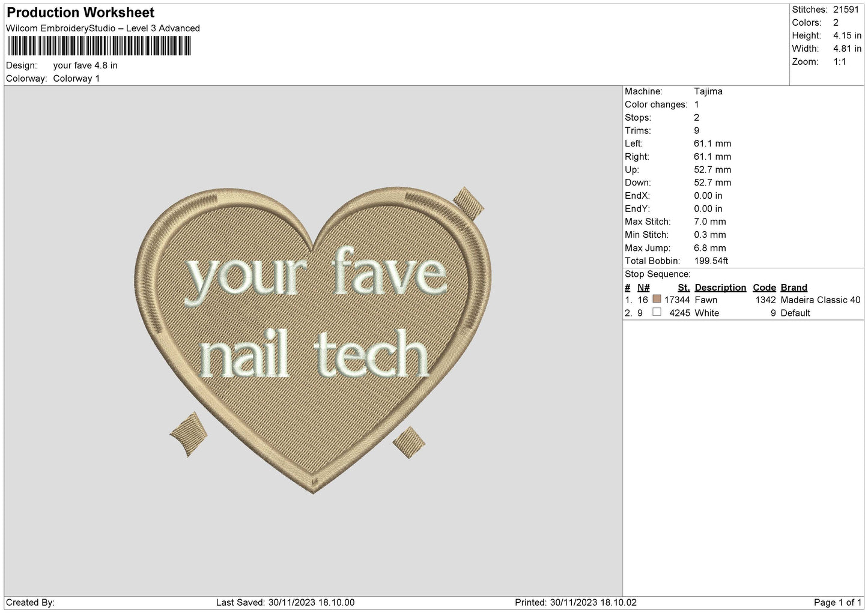The width and height of the screenshot is (868, 613).
Task: Click the 'Printed: 30/11/2023 18.10.02' text
Action: (x=575, y=602)
